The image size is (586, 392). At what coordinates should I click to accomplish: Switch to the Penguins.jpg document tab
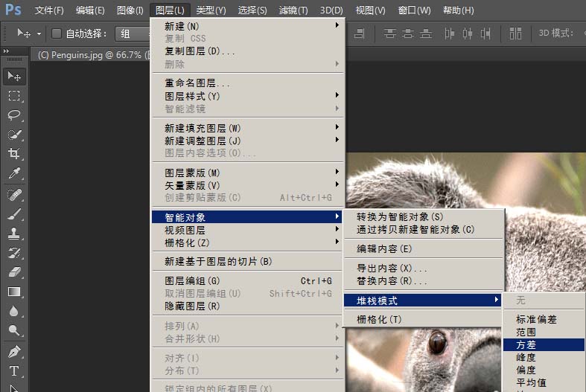[x=92, y=55]
